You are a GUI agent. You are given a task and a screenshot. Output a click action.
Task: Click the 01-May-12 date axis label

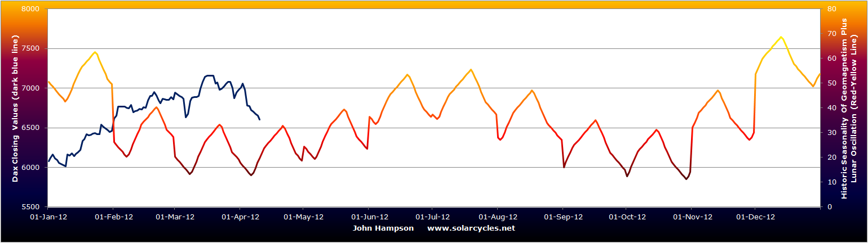coord(304,216)
